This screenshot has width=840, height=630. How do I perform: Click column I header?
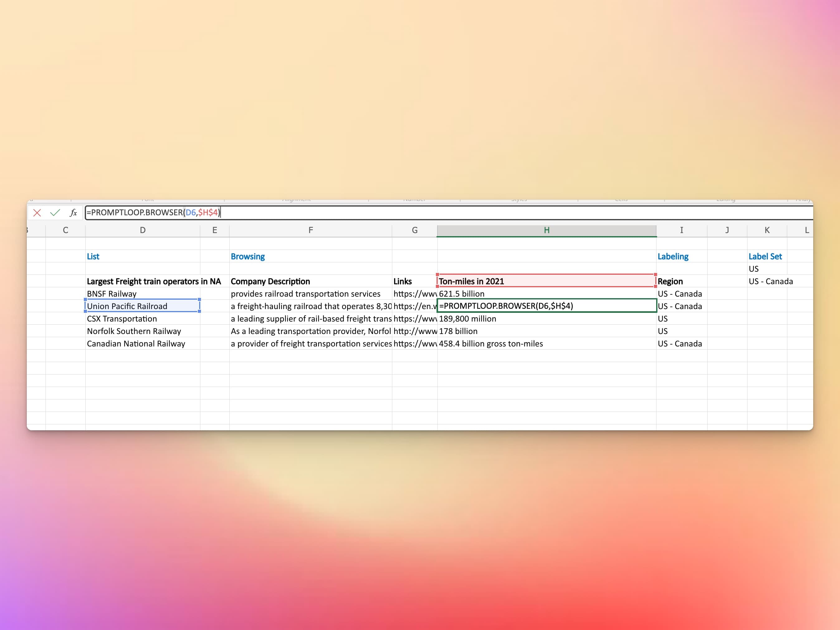[x=681, y=230]
